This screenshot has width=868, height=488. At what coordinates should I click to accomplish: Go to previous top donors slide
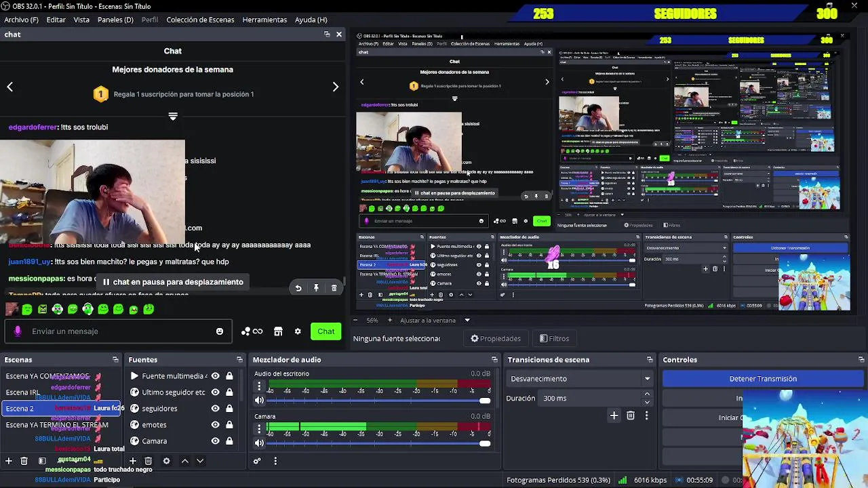click(10, 87)
